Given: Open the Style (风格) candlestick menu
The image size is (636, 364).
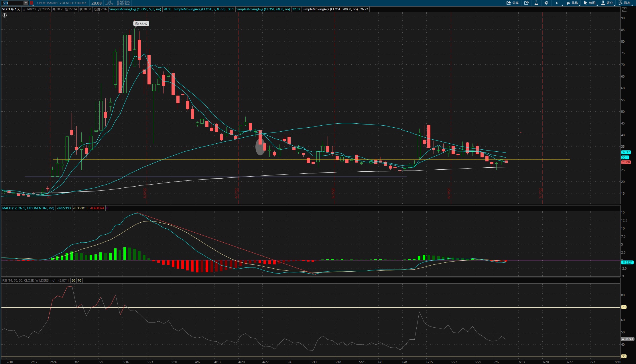Looking at the screenshot, I should point(572,3).
